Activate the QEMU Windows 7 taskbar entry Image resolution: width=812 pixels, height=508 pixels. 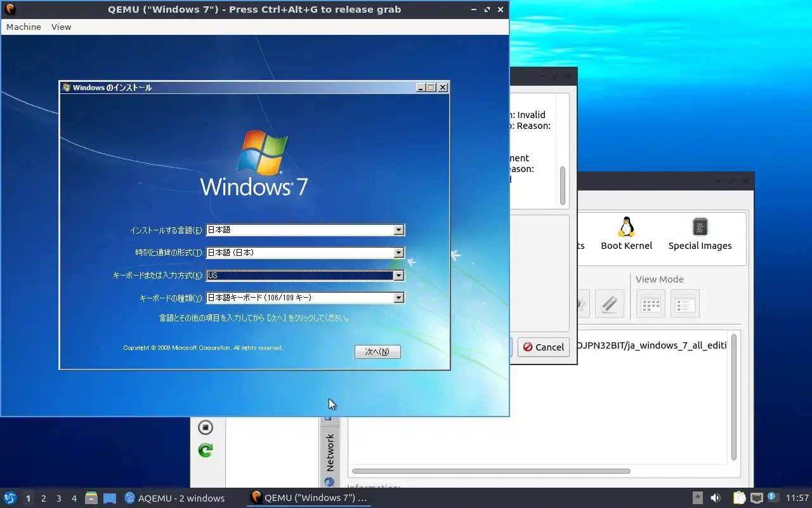(x=309, y=498)
